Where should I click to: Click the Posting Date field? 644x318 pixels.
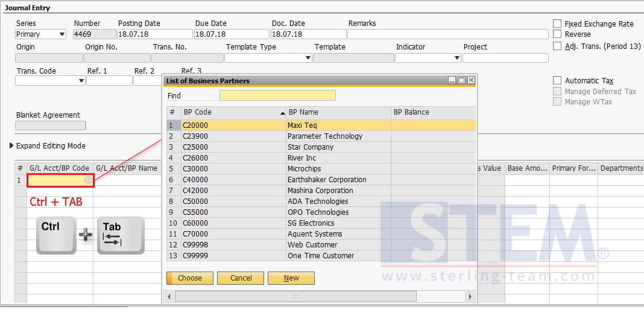click(x=155, y=34)
